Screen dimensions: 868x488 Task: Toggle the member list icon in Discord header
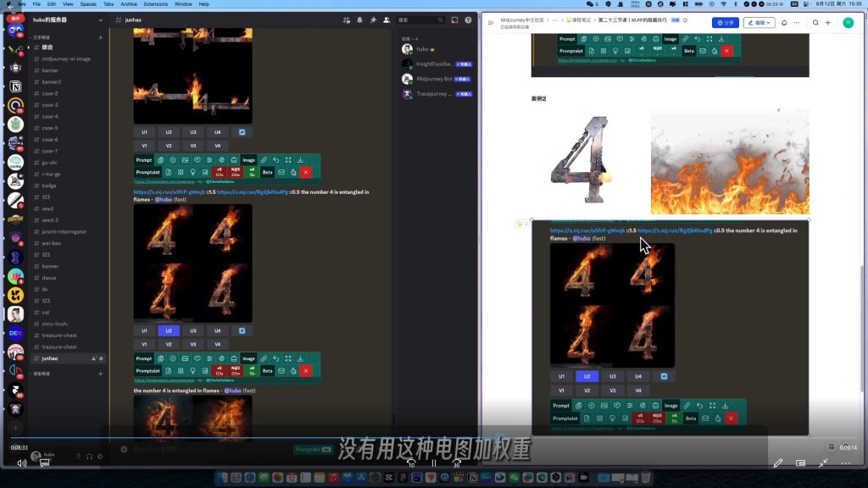pyautogui.click(x=387, y=19)
